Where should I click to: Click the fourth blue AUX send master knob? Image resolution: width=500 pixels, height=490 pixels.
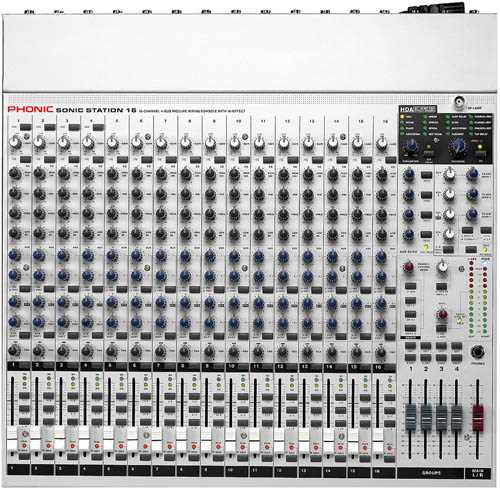click(x=409, y=235)
